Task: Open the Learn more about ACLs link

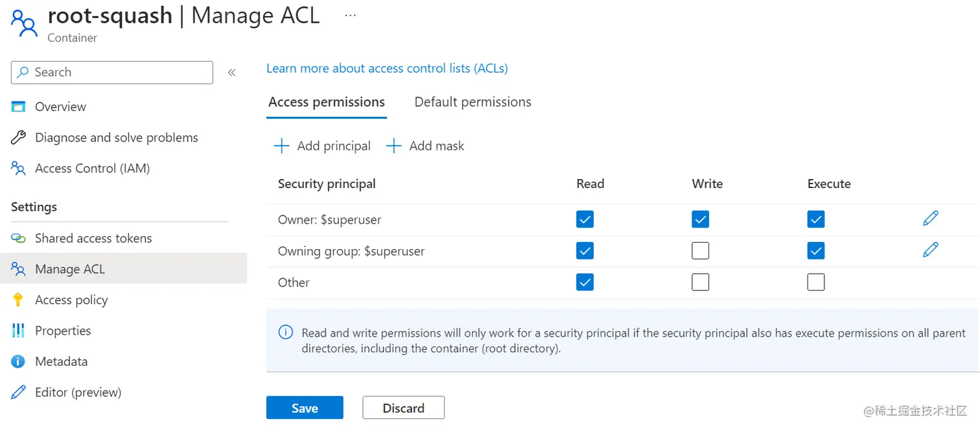Action: 387,68
